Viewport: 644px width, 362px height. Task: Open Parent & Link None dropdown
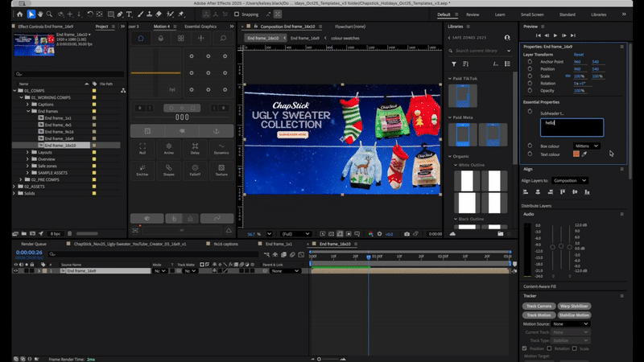pos(285,271)
